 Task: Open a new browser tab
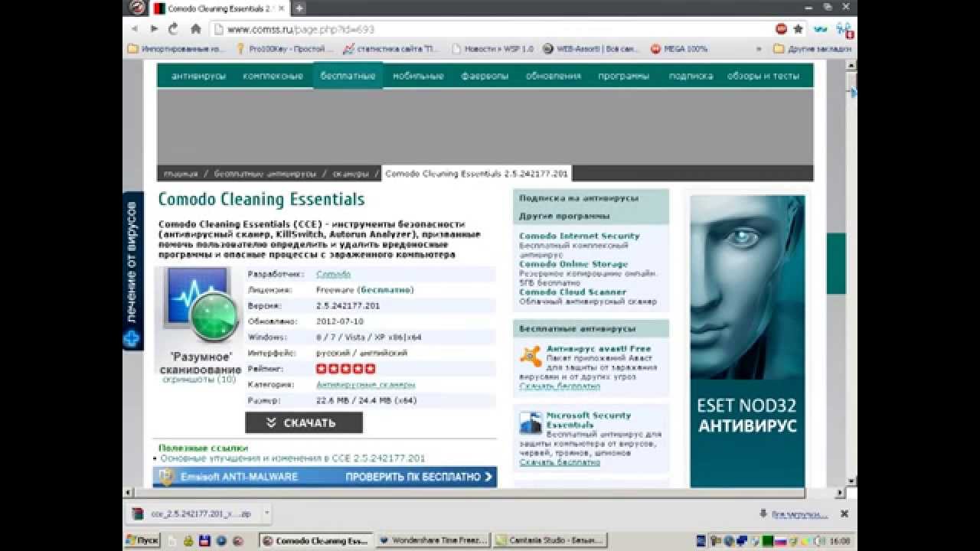299,8
